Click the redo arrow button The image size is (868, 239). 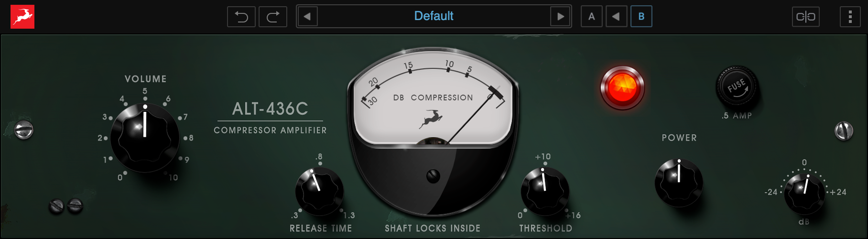[x=273, y=17]
